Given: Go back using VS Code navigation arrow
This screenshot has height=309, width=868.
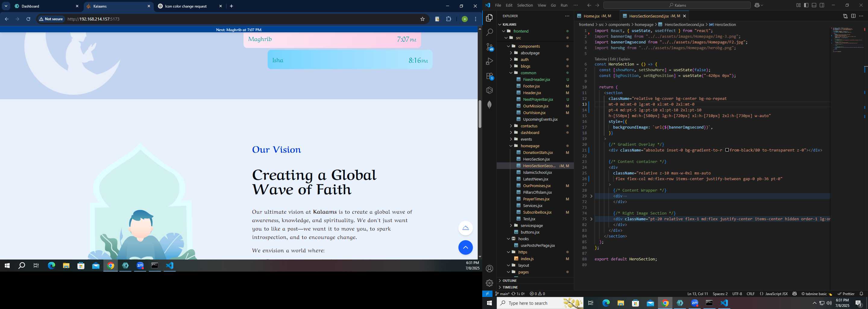Looking at the screenshot, I should (589, 5).
